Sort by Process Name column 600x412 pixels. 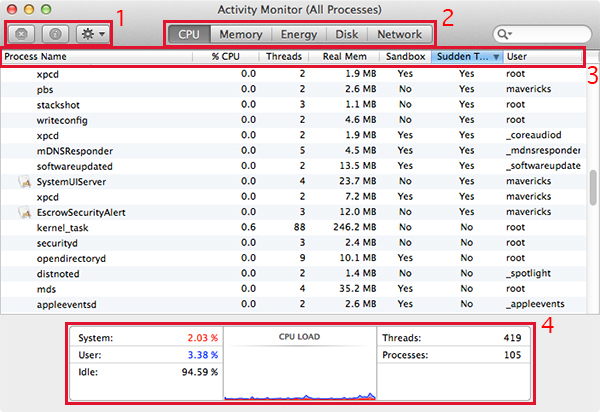point(97,57)
